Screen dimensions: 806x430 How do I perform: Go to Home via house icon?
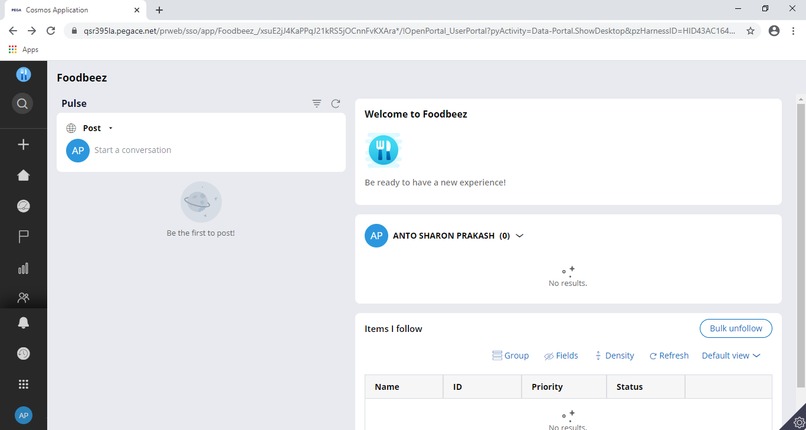(x=23, y=176)
